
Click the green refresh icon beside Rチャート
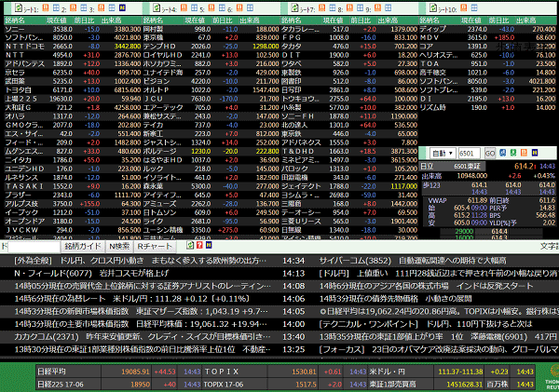(190, 245)
